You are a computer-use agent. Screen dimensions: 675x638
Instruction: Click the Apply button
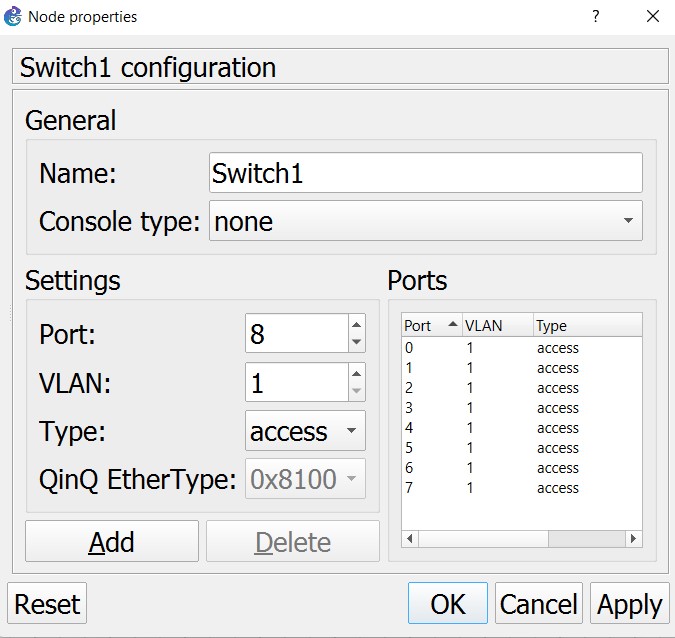coord(629,604)
